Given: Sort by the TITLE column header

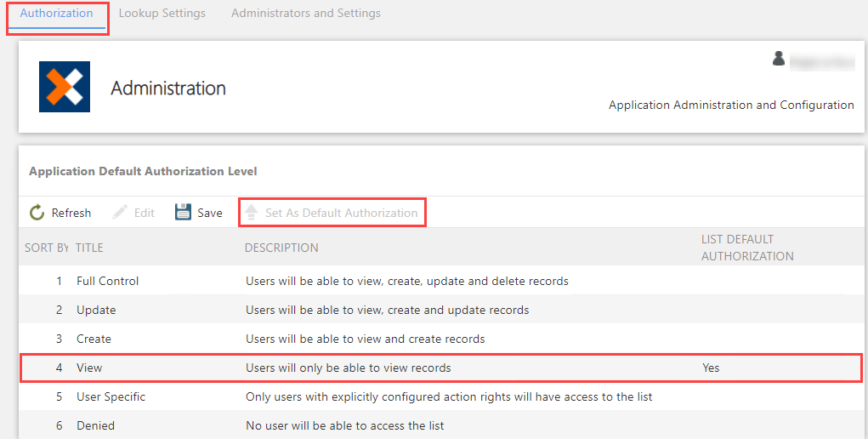Looking at the screenshot, I should (89, 248).
